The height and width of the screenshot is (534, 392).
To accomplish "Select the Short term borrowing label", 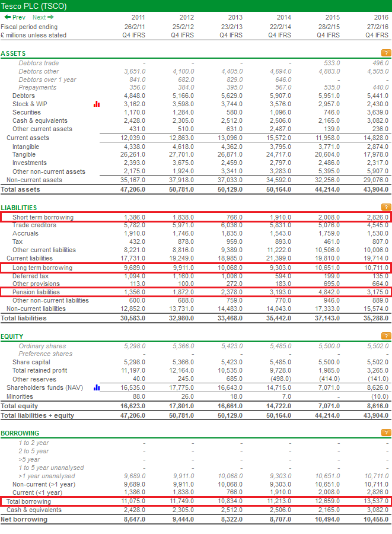I will 43,217.
